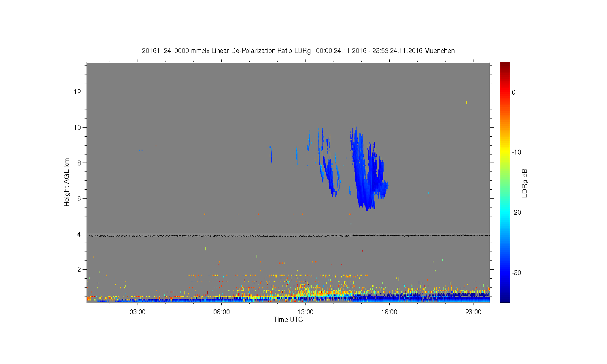
Task: Click the height tick label 6
Action: [x=80, y=199]
